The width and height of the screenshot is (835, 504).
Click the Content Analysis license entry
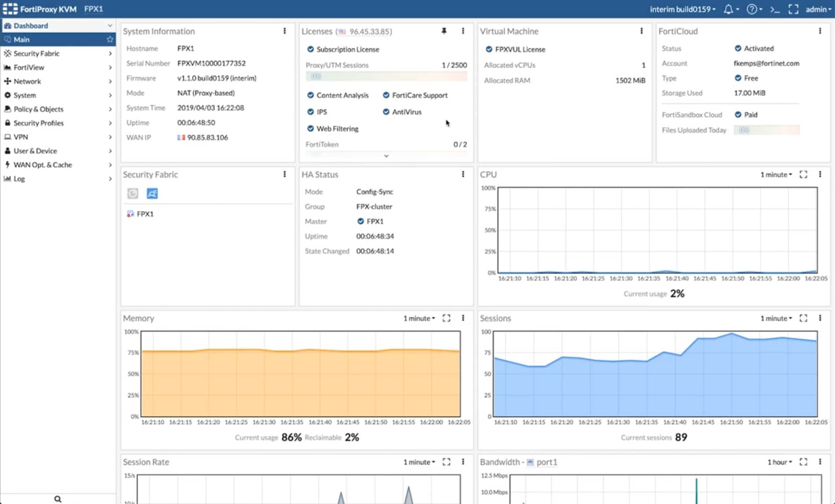click(x=338, y=95)
